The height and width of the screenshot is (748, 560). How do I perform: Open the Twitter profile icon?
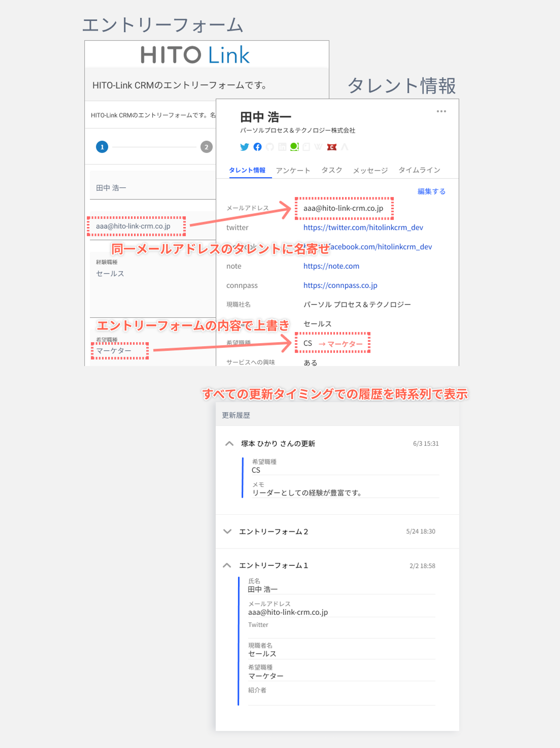pyautogui.click(x=244, y=147)
